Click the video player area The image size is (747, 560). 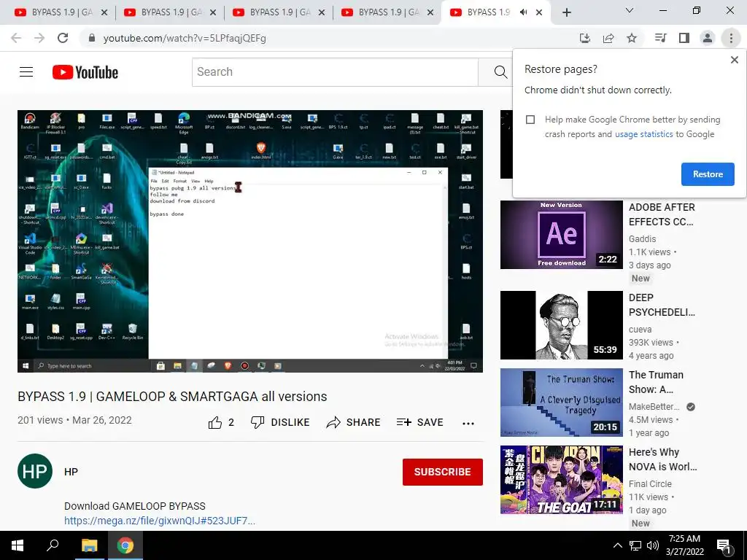250,241
